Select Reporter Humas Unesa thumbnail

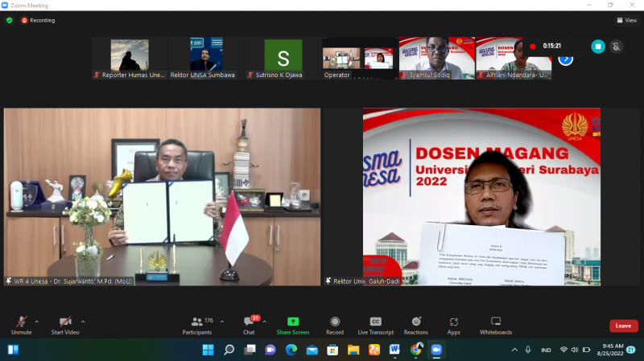[130, 58]
